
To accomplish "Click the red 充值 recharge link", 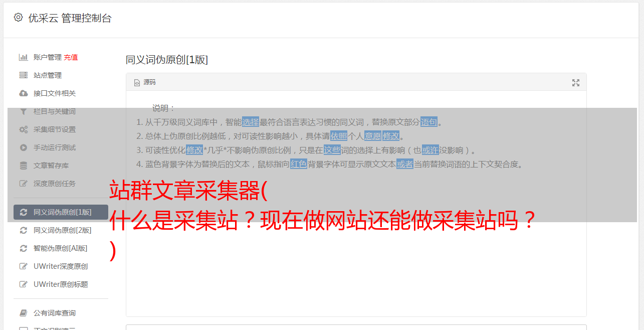I will (71, 57).
